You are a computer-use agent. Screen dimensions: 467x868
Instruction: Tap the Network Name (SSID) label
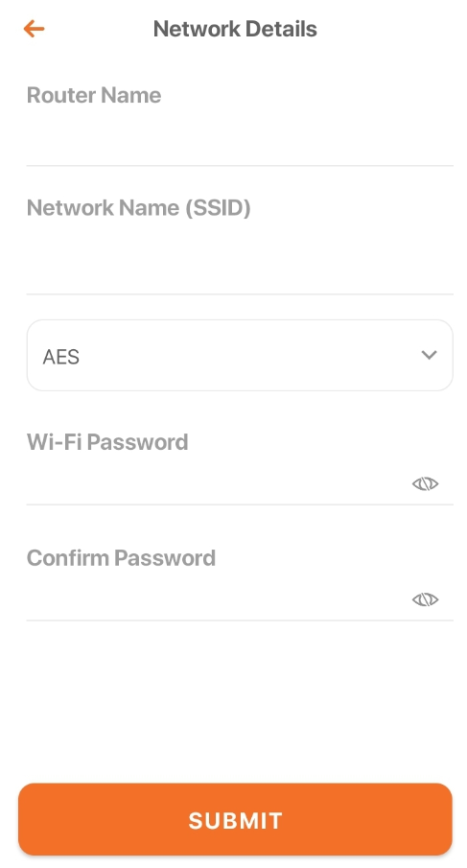(x=138, y=208)
